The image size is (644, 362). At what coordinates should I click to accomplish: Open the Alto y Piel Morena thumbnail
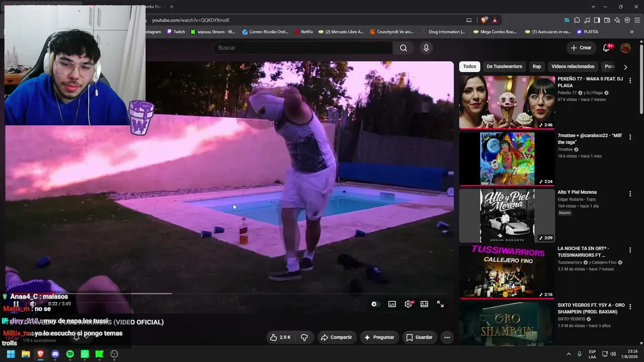[507, 216]
